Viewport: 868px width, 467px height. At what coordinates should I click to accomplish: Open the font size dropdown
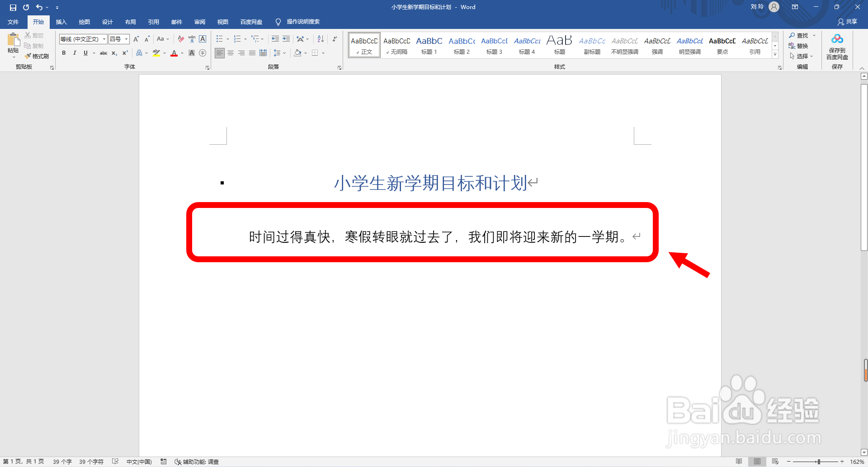126,39
